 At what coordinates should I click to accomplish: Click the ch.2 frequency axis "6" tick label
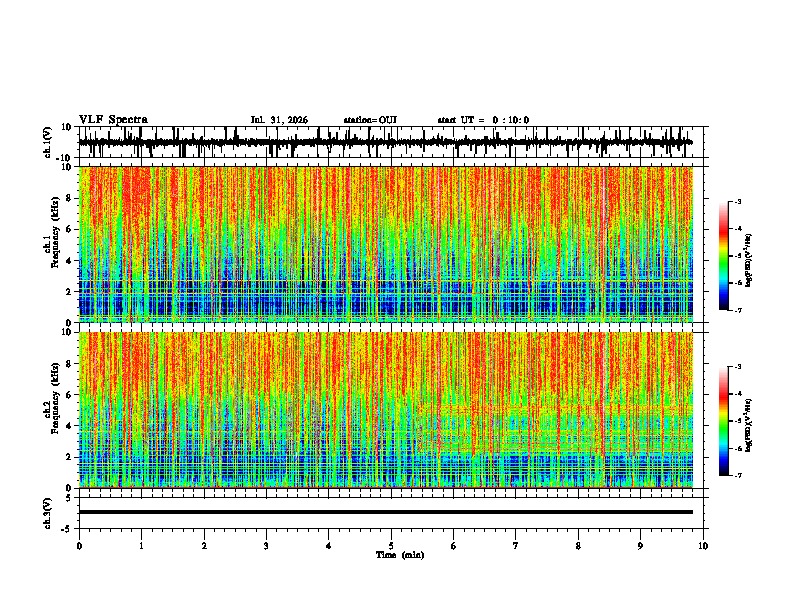tap(69, 394)
